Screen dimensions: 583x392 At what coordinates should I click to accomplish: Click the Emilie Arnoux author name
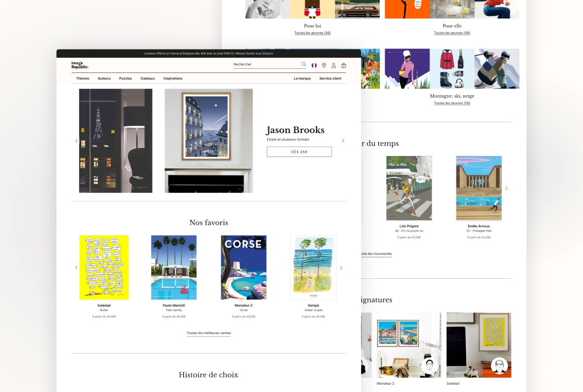[x=479, y=226]
